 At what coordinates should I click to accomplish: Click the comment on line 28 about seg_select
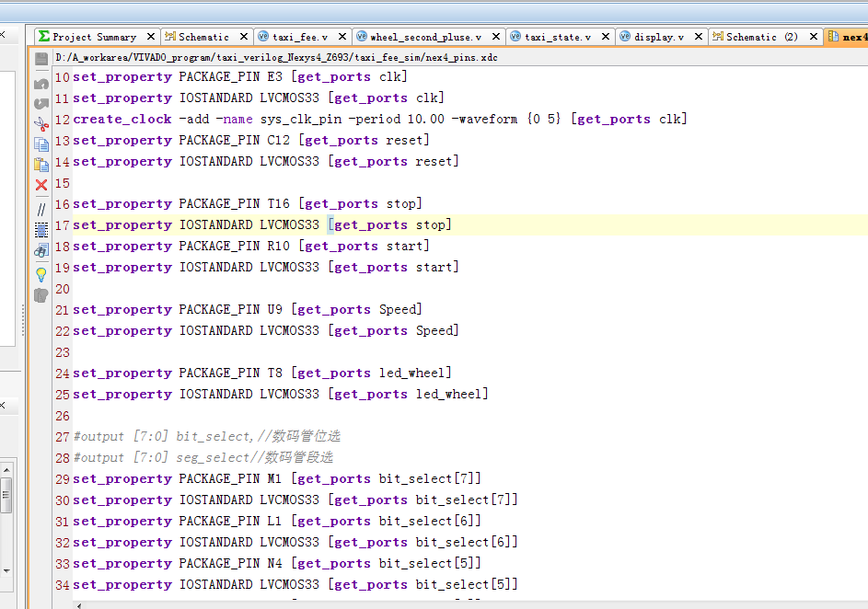click(203, 457)
